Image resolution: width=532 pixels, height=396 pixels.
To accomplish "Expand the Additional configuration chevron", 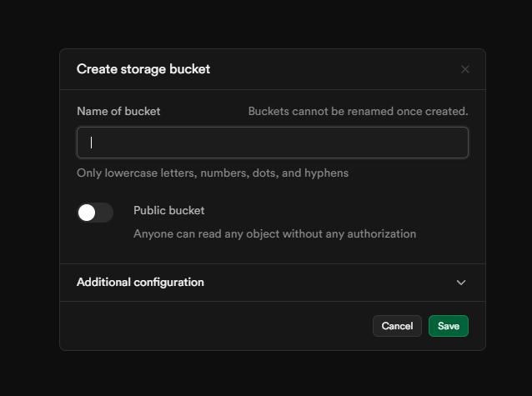I will [x=461, y=283].
